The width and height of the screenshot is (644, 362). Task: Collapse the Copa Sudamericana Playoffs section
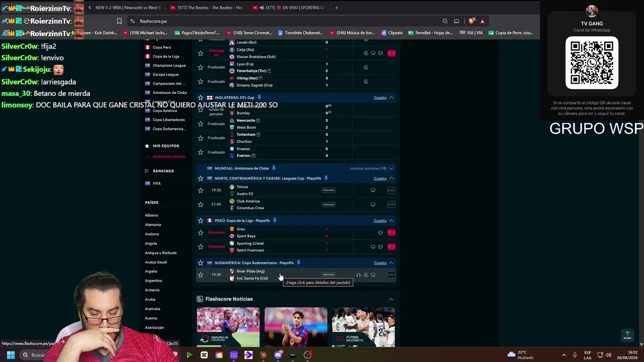[x=391, y=263]
